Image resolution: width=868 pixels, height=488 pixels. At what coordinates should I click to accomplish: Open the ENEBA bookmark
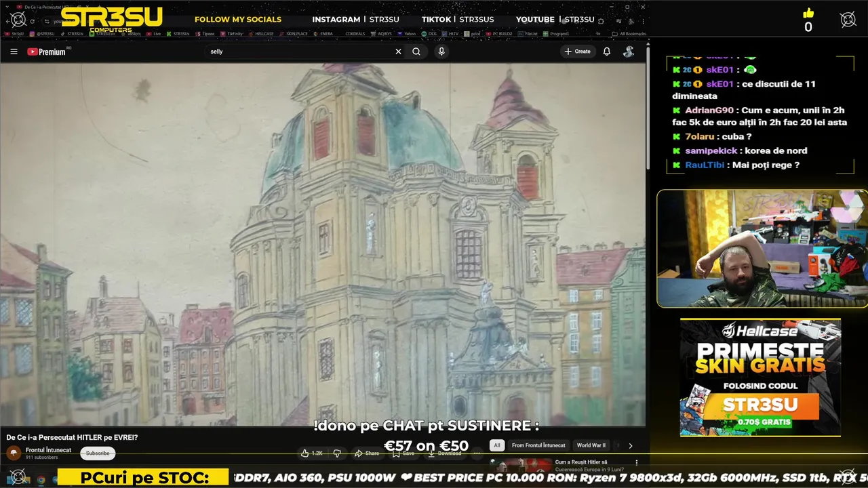click(x=323, y=33)
